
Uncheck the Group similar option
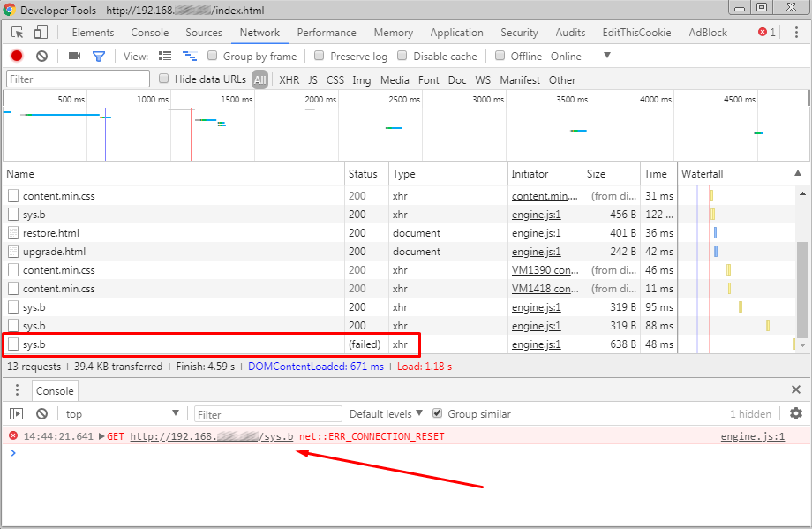[x=437, y=412]
